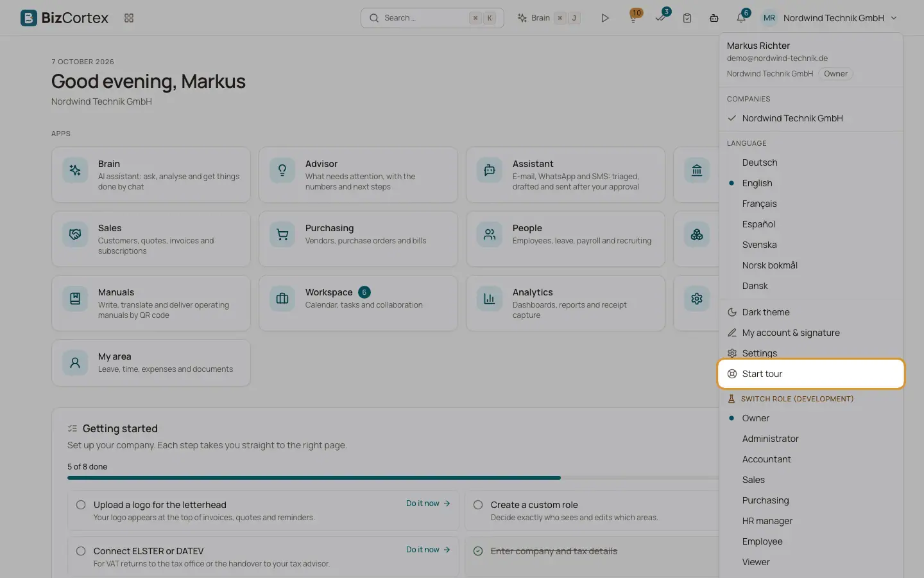Image resolution: width=924 pixels, height=578 pixels.
Task: Click Do it now for Connect ELSTER or DATEV
Action: tap(428, 550)
